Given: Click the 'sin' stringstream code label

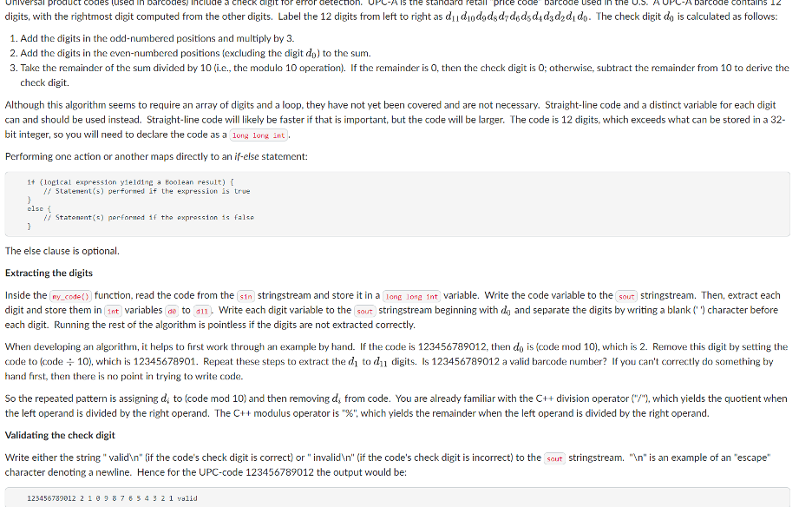Looking at the screenshot, I should click(x=246, y=297).
